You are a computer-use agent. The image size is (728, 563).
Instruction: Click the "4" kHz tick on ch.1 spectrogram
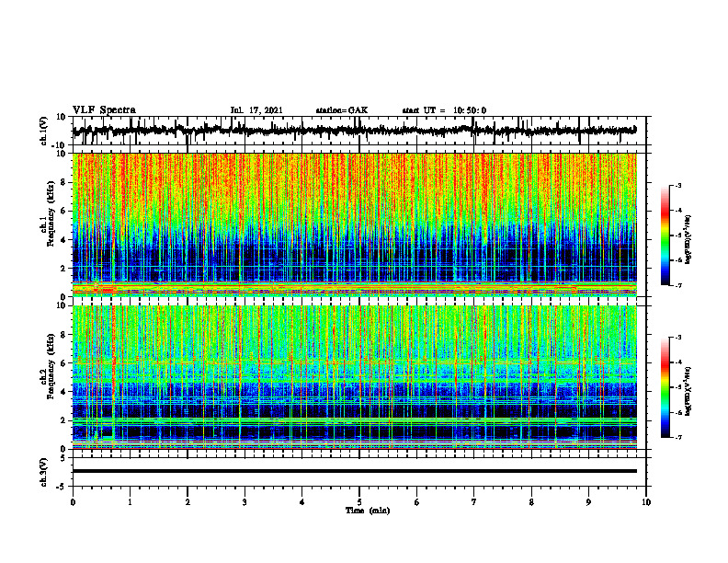point(64,240)
